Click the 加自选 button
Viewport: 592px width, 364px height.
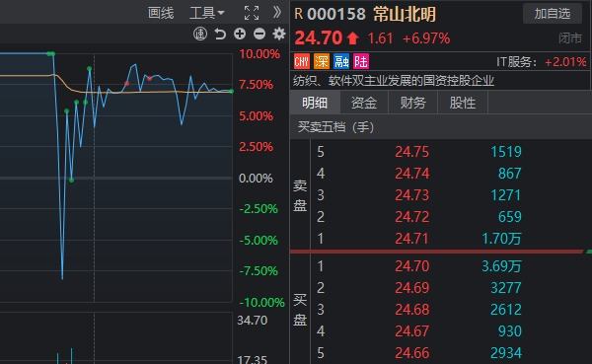click(x=552, y=14)
